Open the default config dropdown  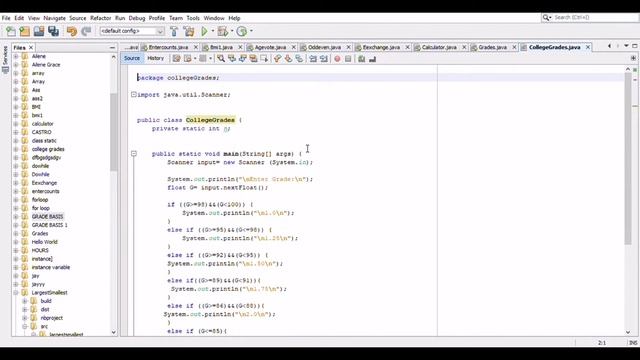coord(132,31)
